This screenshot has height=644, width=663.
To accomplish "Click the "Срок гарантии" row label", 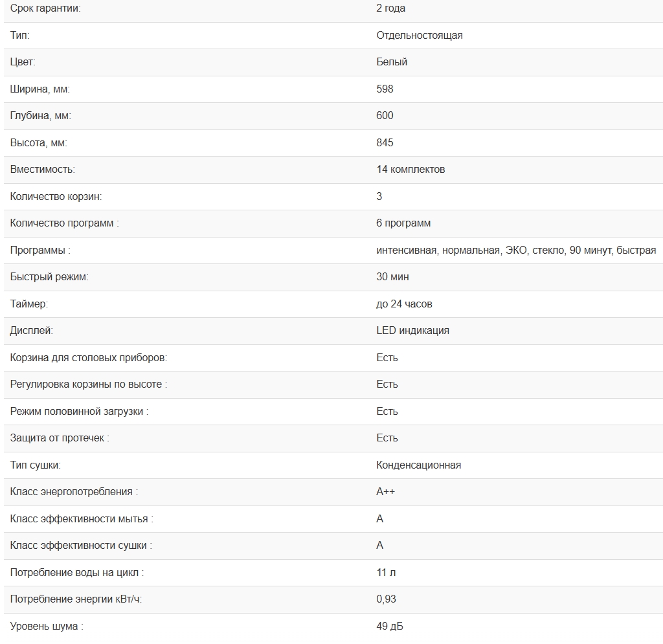I will pos(46,8).
